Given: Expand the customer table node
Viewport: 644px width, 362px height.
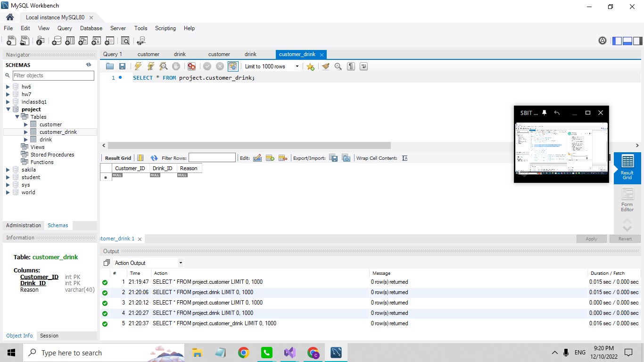Looking at the screenshot, I should [x=26, y=124].
